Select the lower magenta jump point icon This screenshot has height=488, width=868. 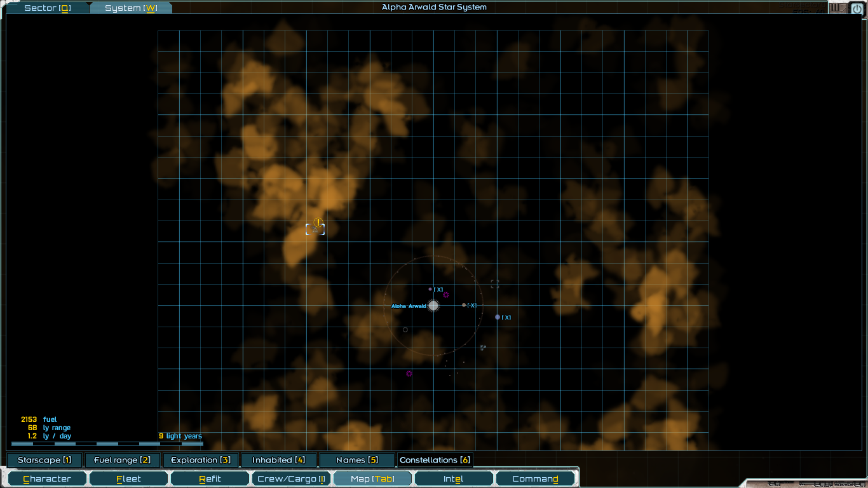tap(409, 374)
